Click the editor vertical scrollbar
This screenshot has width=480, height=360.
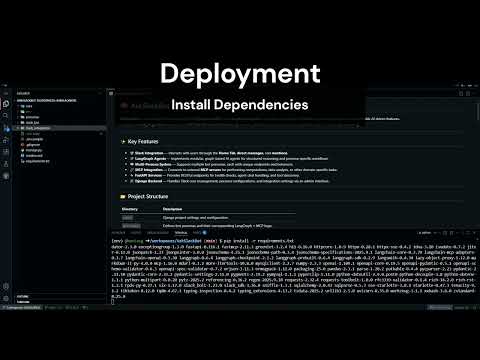[x=478, y=112]
